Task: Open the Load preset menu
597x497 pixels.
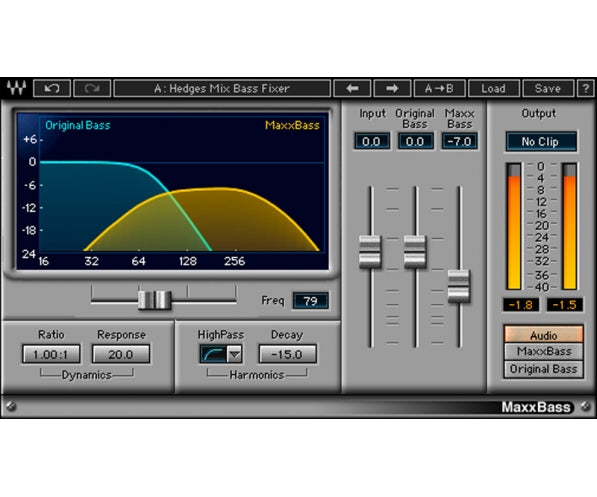Action: pos(493,89)
